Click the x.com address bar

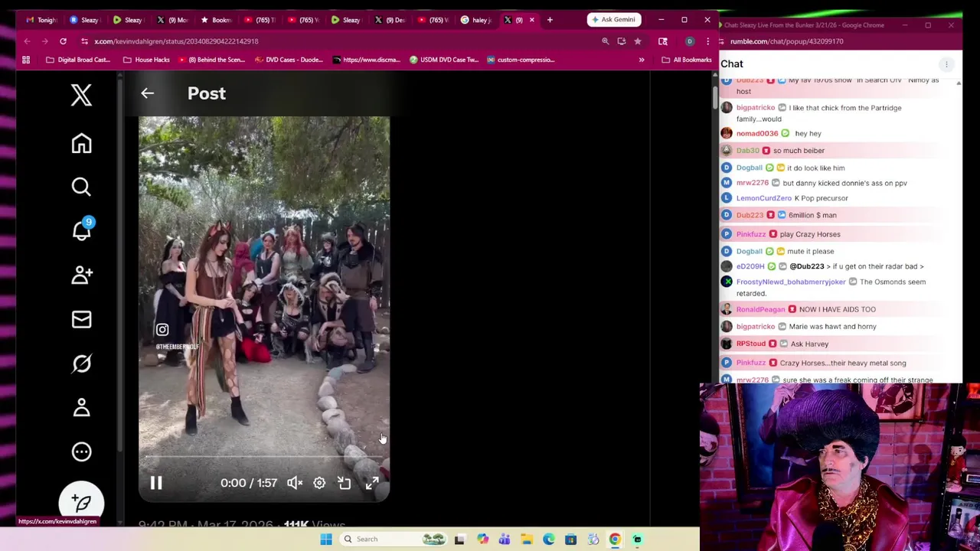pos(337,41)
